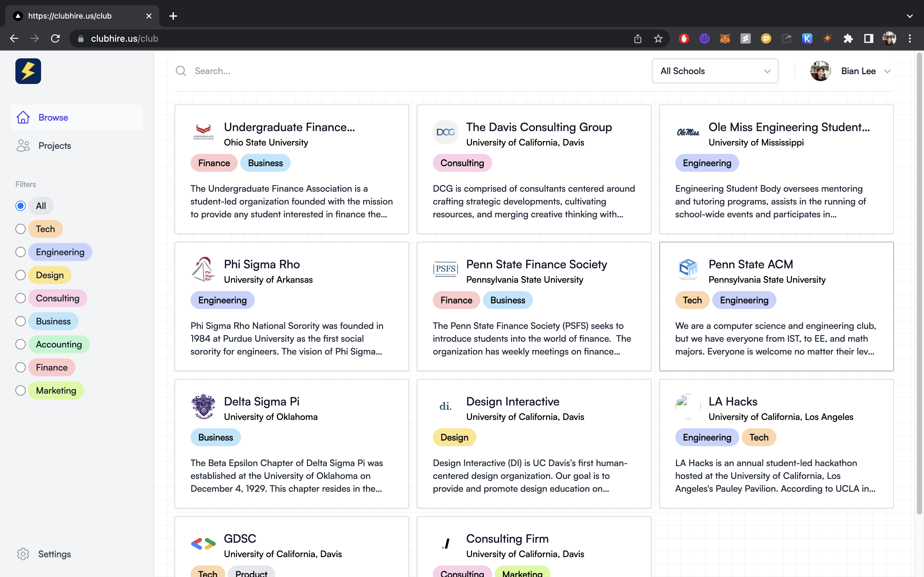Open the browser share icon

coord(637,38)
